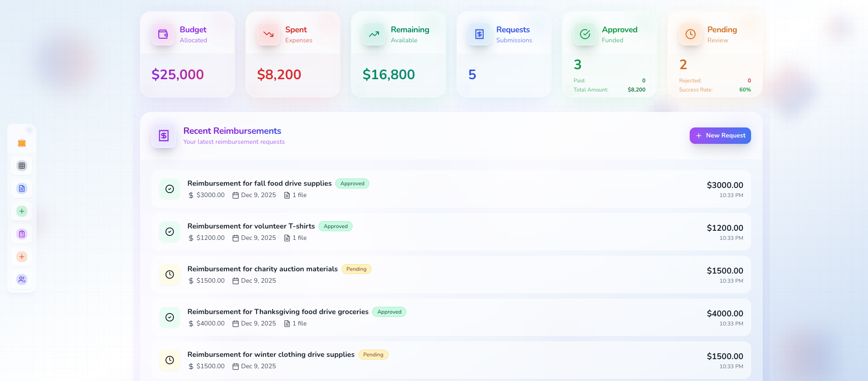
Task: Click Approved badge on Thanksgiving groceries row
Action: (389, 312)
